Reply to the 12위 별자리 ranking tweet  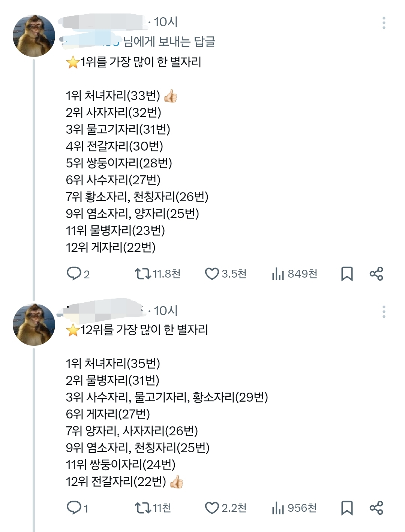click(x=74, y=508)
